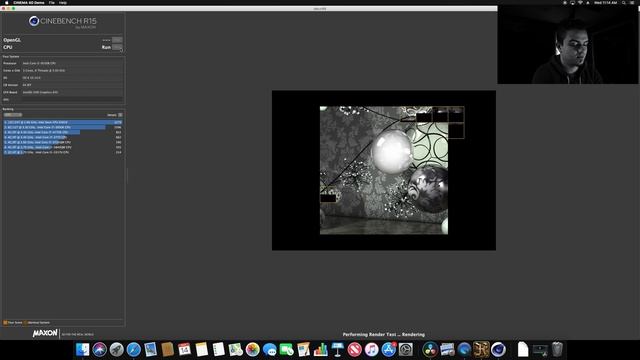Open the red News icon in Dock
Image resolution: width=640 pixels, height=360 pixels.
click(x=355, y=350)
